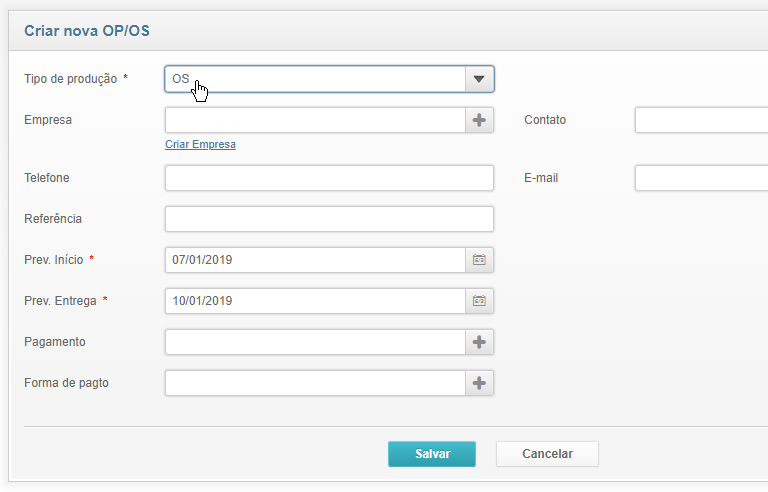Click the Criar nova OP/OS dialog title
The image size is (768, 492).
pyautogui.click(x=87, y=31)
